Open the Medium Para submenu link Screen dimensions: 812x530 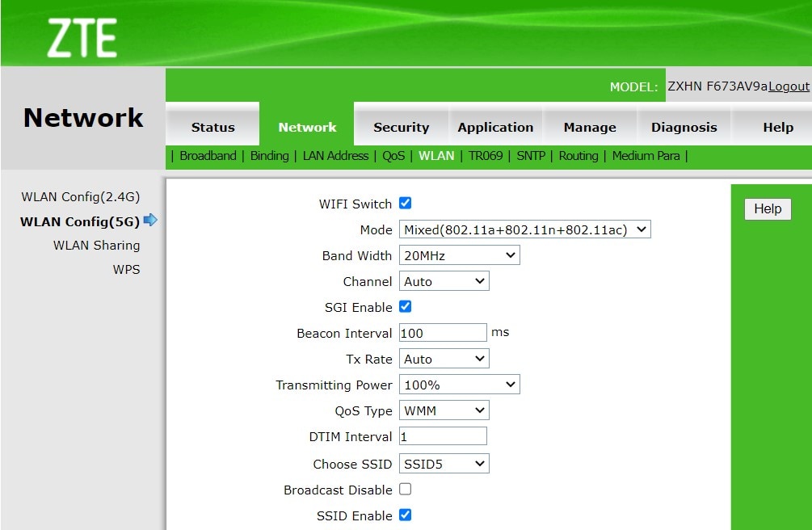click(x=646, y=156)
